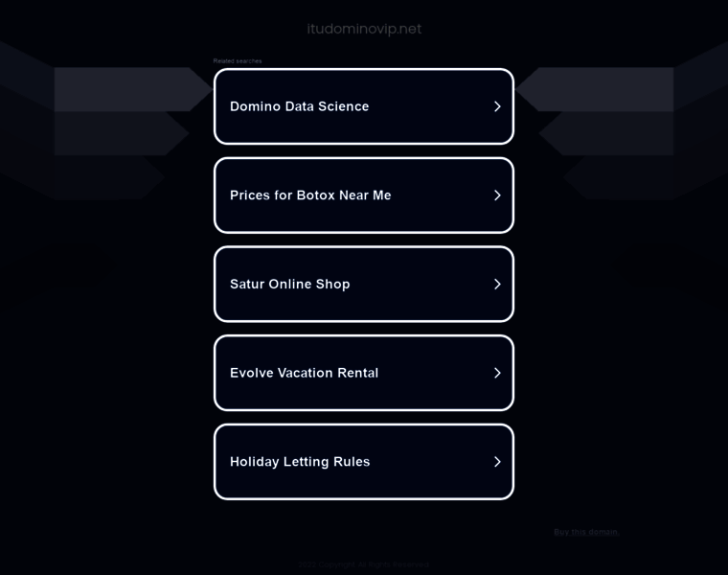Click the chevron on Evolve Vacation Rental
728x575 pixels.
click(497, 373)
